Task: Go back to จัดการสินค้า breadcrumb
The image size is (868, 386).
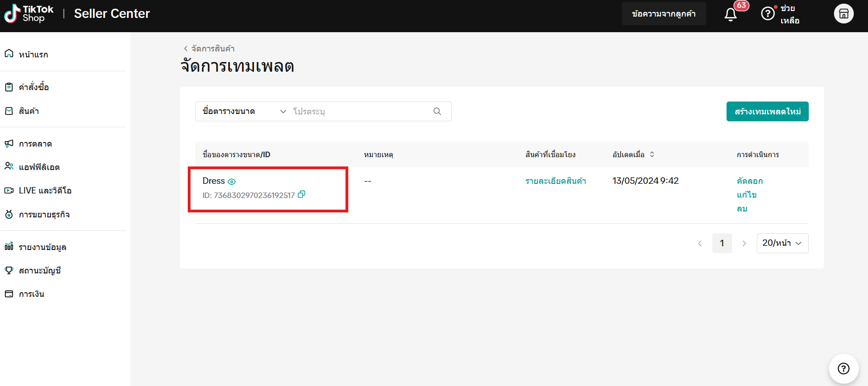Action: (x=209, y=48)
